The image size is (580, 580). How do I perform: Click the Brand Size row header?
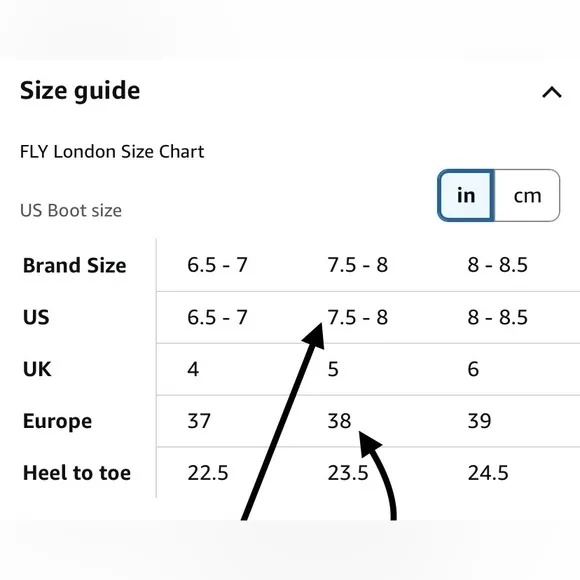[x=75, y=265]
